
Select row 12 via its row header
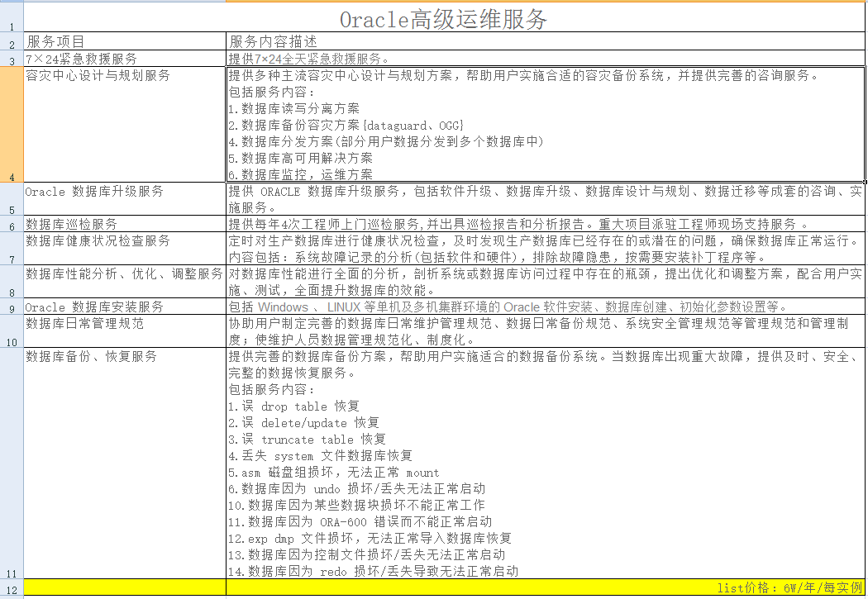(12, 587)
